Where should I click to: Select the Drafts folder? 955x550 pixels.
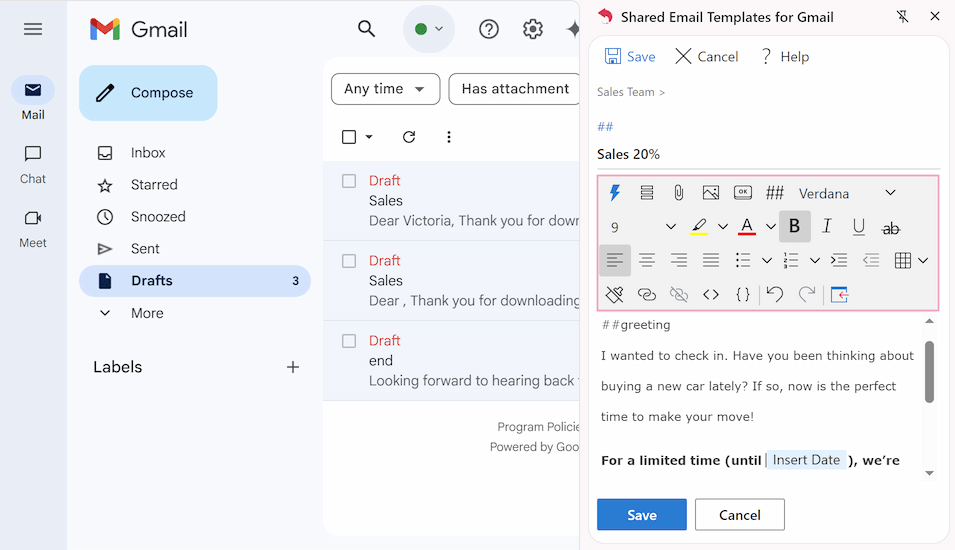[195, 281]
